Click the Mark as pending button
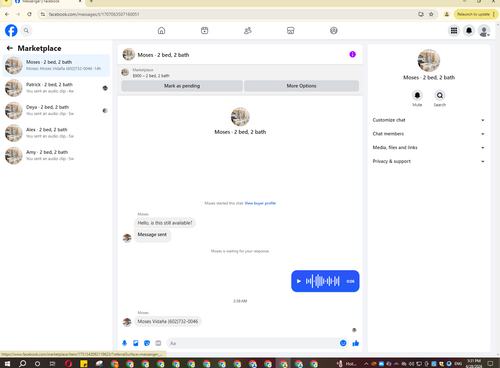This screenshot has height=368, width=500. tap(182, 86)
